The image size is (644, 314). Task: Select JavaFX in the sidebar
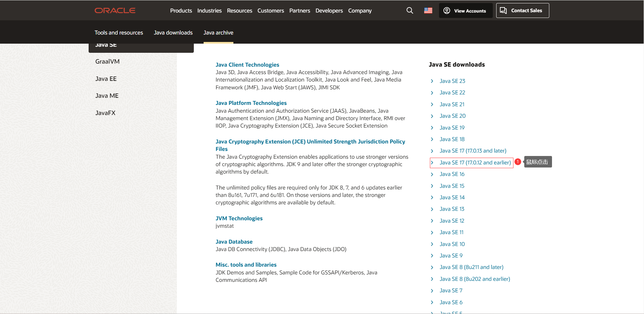click(106, 113)
